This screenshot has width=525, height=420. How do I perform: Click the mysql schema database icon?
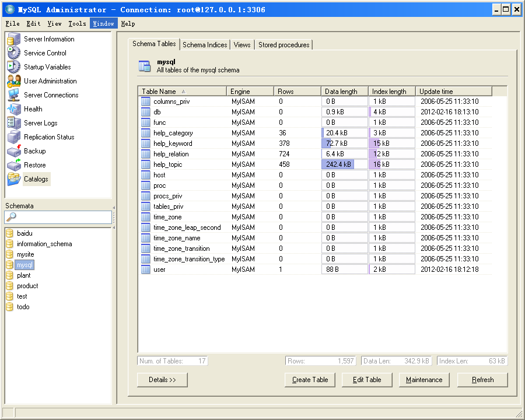click(10, 265)
